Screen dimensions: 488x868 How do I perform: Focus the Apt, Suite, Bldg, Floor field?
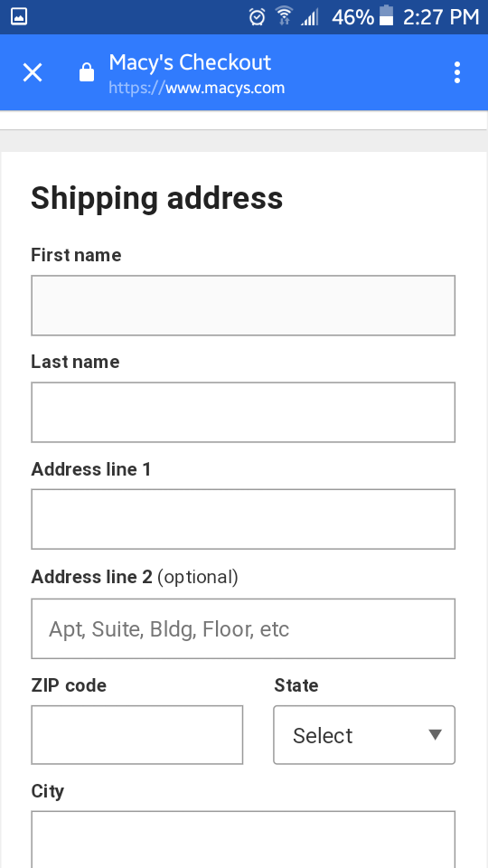click(243, 628)
